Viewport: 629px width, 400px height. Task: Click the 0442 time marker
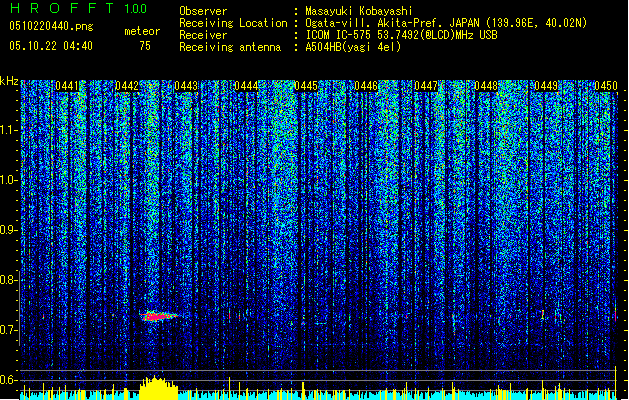[x=127, y=86]
